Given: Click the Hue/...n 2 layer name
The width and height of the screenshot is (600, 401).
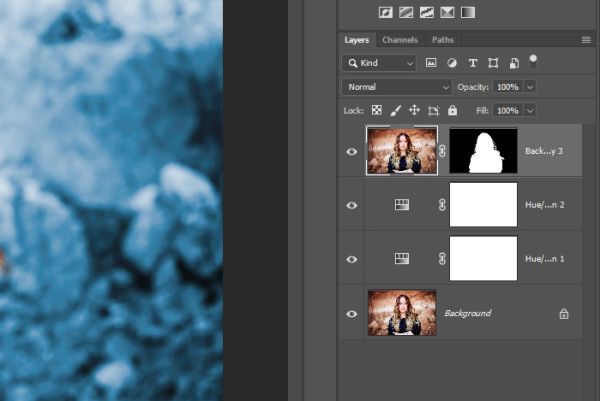Looking at the screenshot, I should [x=545, y=205].
